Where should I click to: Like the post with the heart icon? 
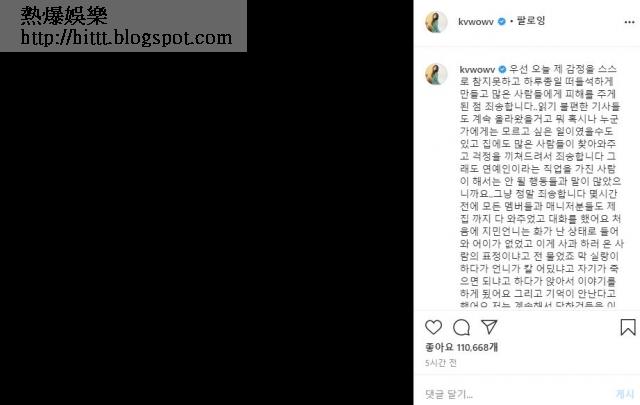[x=433, y=327]
